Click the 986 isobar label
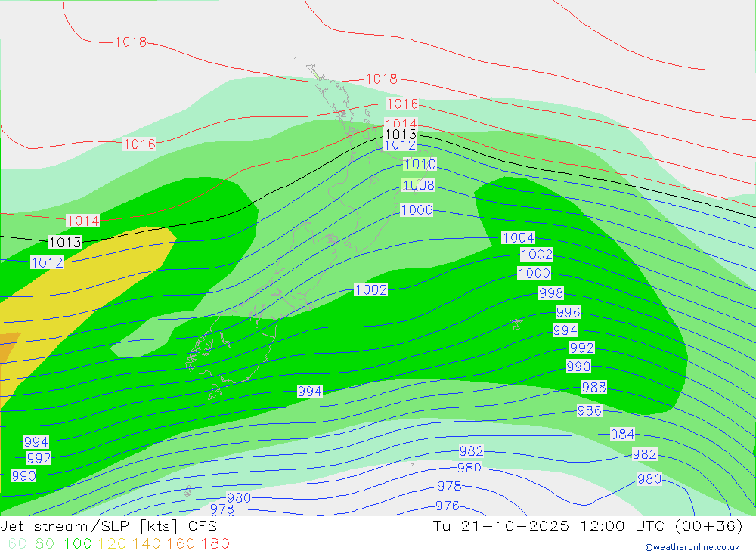The image size is (756, 554). click(x=589, y=411)
